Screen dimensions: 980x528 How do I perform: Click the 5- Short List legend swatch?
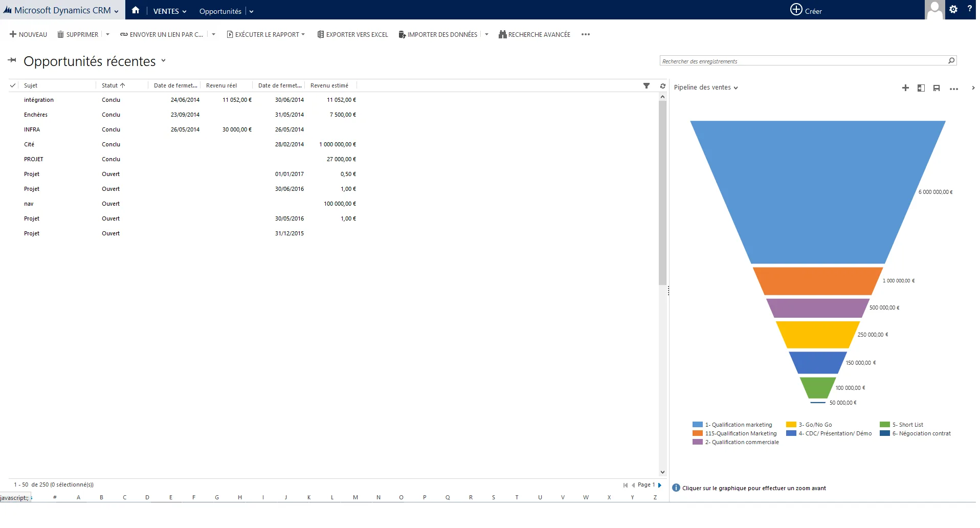tap(884, 425)
